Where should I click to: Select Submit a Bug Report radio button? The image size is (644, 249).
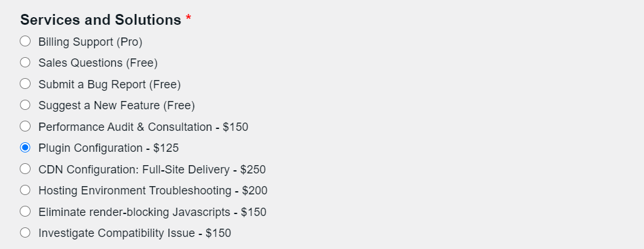point(25,84)
